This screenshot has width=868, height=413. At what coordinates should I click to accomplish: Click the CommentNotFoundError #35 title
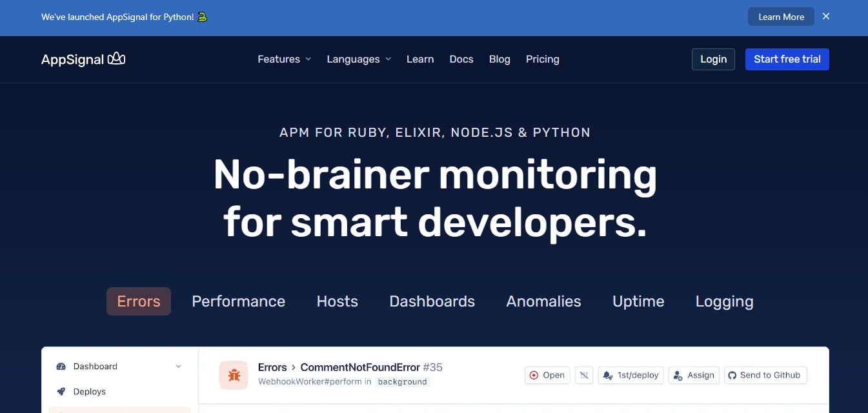coord(372,367)
